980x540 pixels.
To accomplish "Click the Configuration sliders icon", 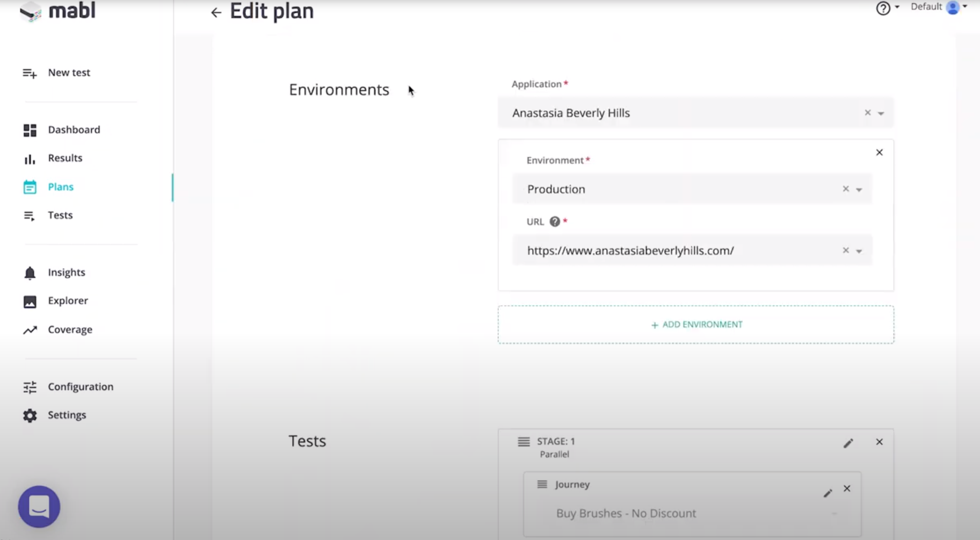I will 30,387.
